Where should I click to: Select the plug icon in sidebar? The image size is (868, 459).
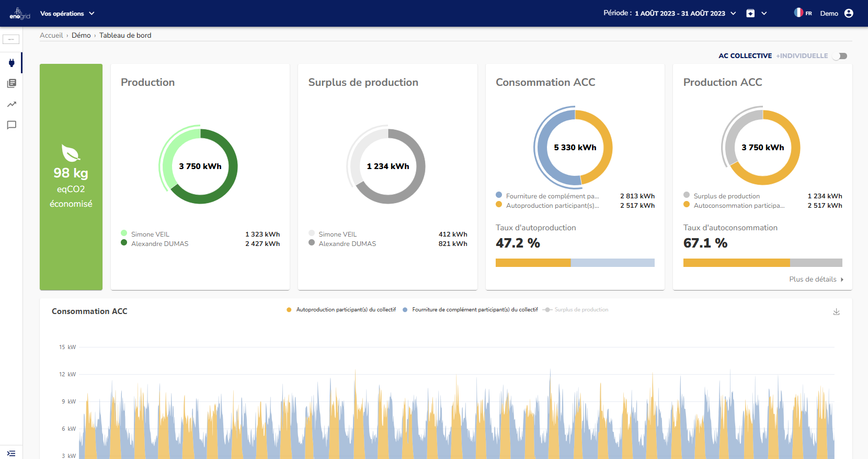[x=12, y=63]
